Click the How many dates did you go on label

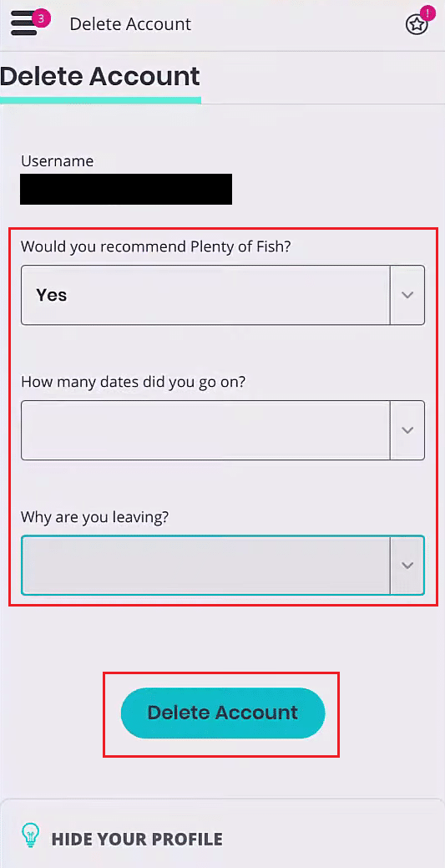[x=133, y=382]
